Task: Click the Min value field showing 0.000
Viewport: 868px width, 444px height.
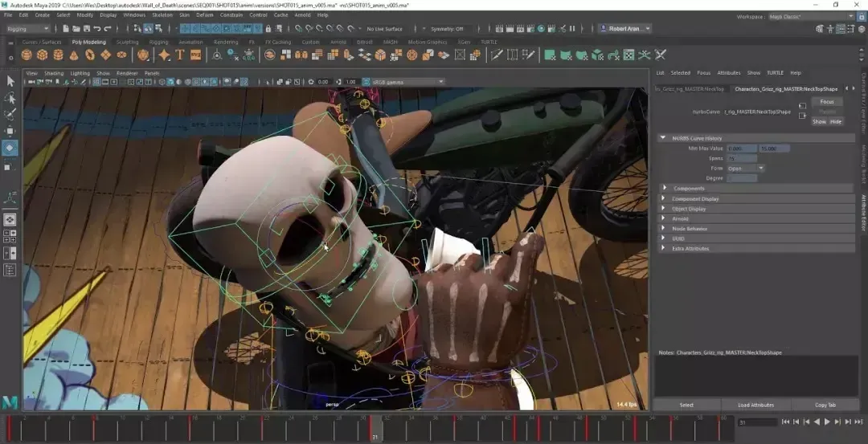Action: (742, 149)
